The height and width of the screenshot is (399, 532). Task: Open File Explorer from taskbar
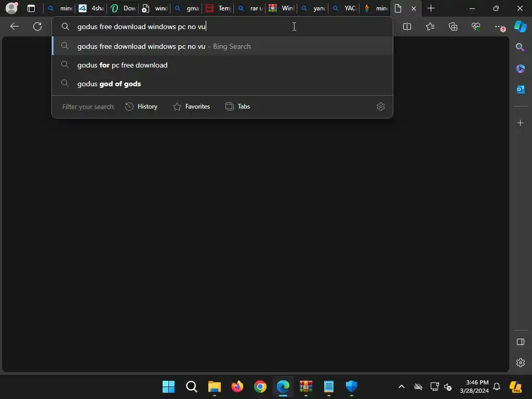(215, 387)
